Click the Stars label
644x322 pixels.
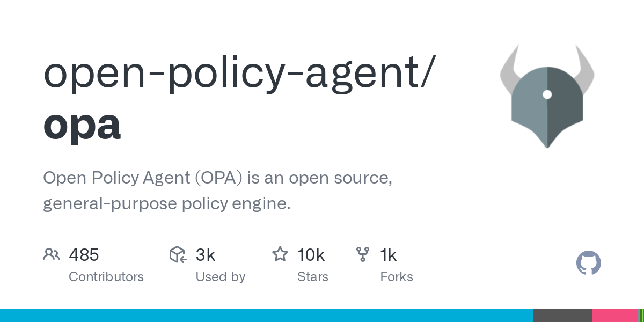click(x=313, y=277)
